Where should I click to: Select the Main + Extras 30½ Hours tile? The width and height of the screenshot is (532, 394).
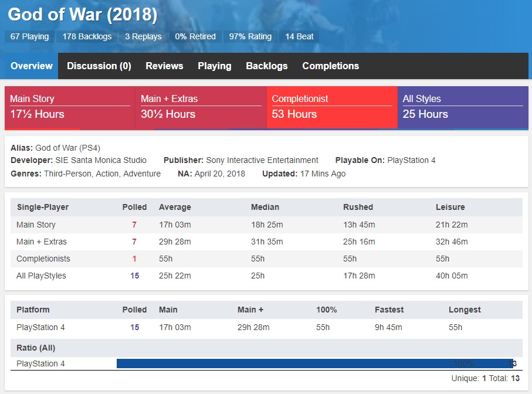click(x=201, y=108)
